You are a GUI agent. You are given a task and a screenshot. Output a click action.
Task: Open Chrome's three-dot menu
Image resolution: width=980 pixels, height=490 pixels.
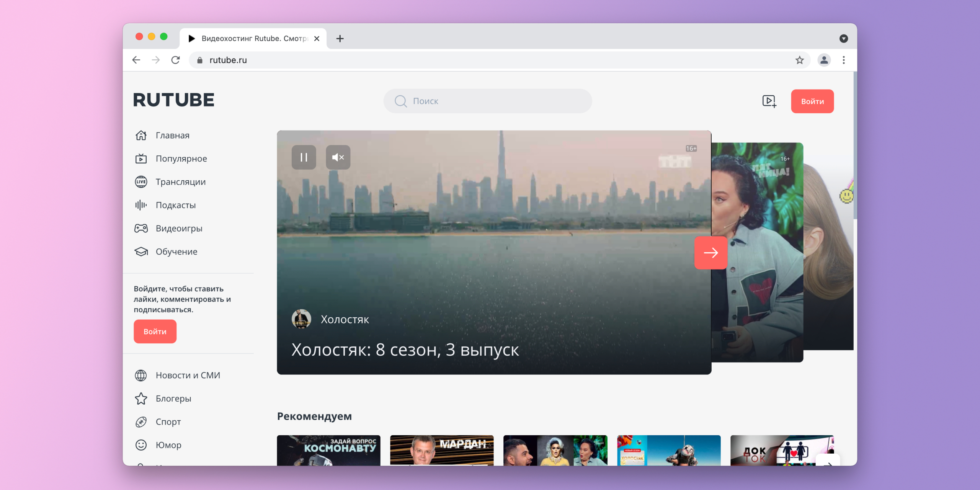843,60
